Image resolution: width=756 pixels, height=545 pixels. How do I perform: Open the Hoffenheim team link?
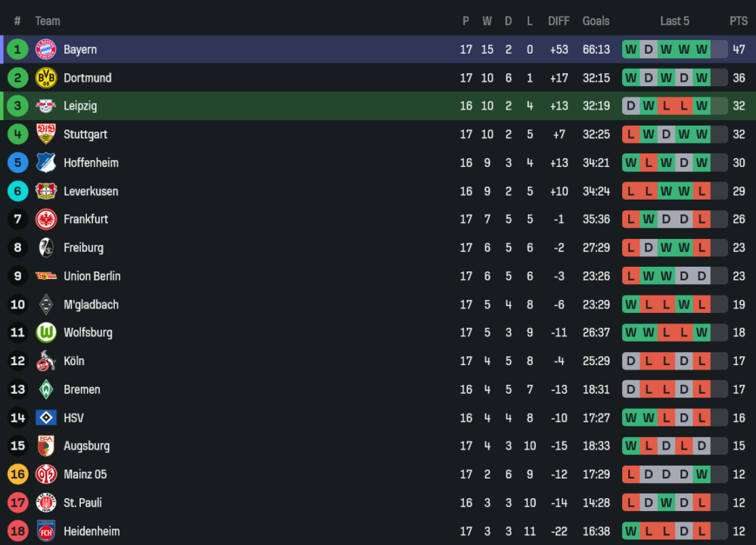(x=91, y=163)
